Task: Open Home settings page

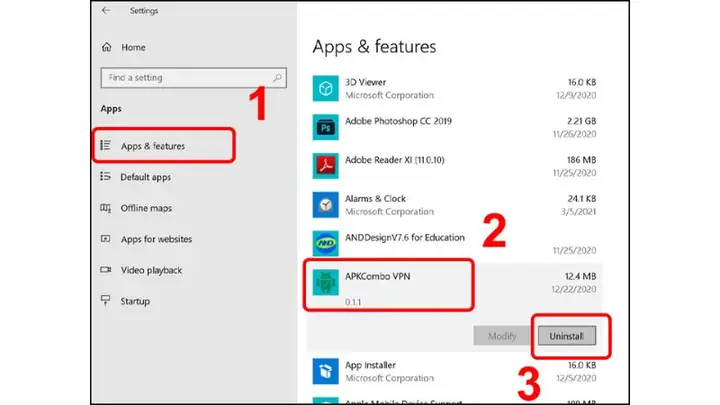Action: pos(133,47)
